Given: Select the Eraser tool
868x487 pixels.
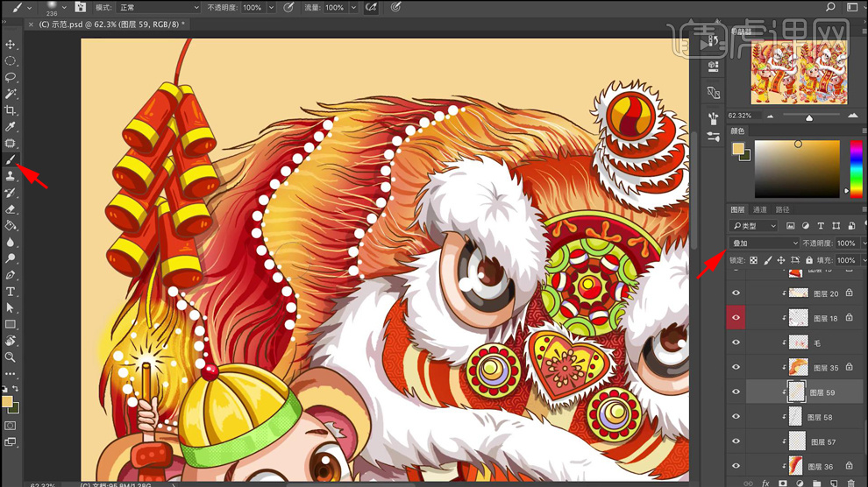Looking at the screenshot, I should (10, 209).
